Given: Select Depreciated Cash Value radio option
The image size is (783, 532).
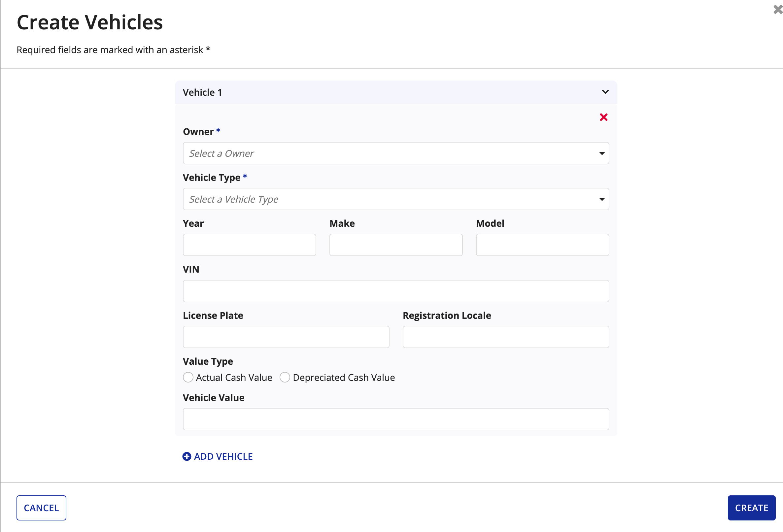Looking at the screenshot, I should pos(285,377).
